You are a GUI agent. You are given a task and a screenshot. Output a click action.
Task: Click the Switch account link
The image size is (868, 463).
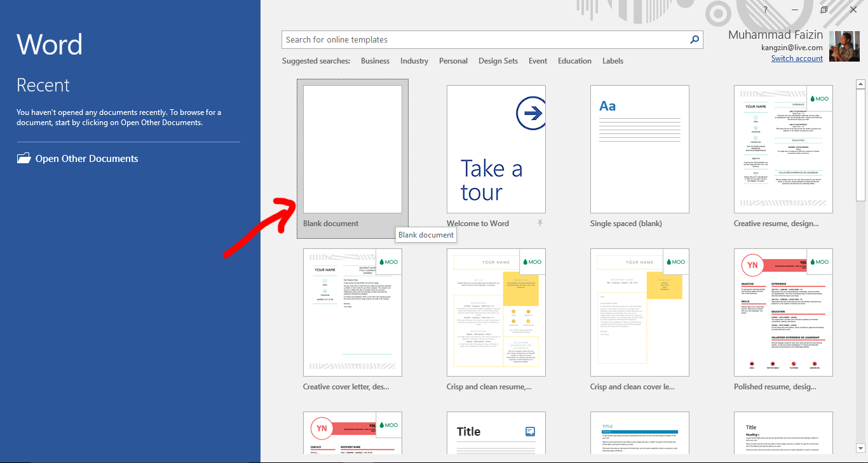pos(797,58)
